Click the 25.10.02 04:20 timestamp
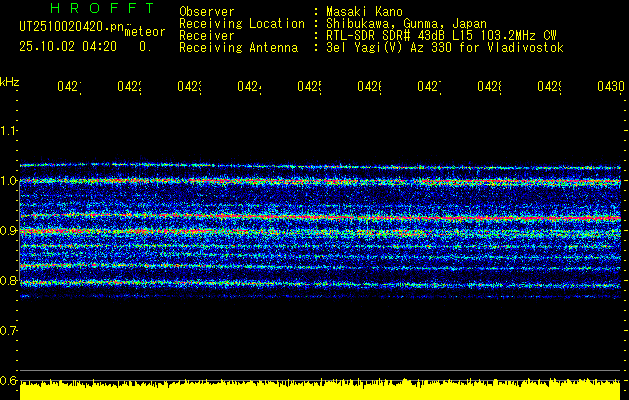Image resolution: width=629 pixels, height=400 pixels. [x=68, y=47]
